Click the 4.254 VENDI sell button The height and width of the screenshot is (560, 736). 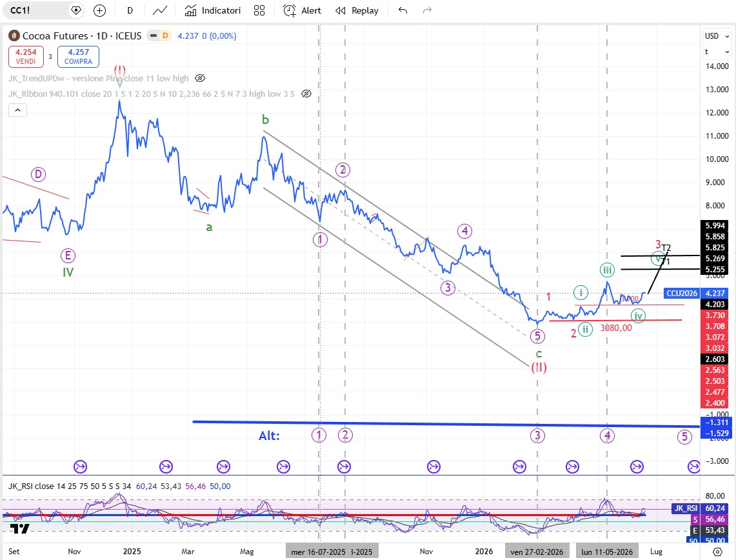[x=26, y=56]
